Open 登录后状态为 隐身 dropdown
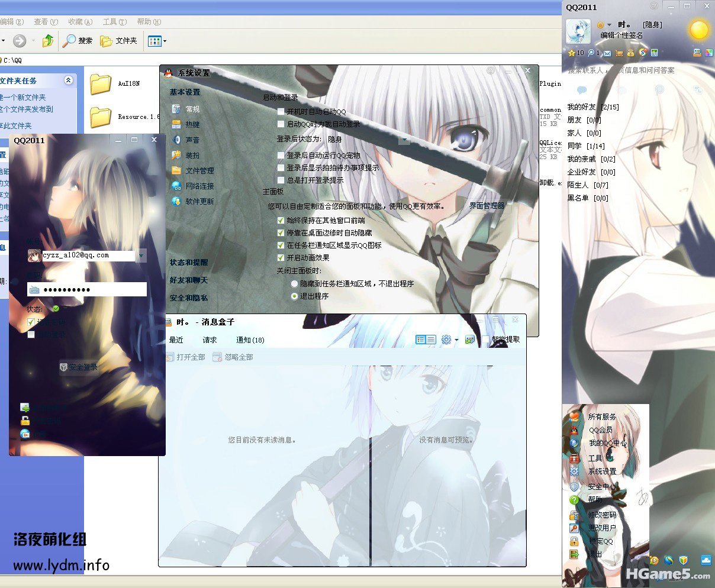715x588 pixels. [x=404, y=139]
